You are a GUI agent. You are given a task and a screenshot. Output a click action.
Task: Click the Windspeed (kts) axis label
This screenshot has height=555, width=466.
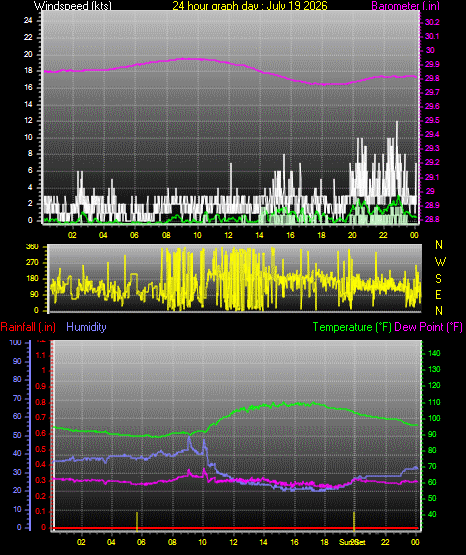coord(73,6)
